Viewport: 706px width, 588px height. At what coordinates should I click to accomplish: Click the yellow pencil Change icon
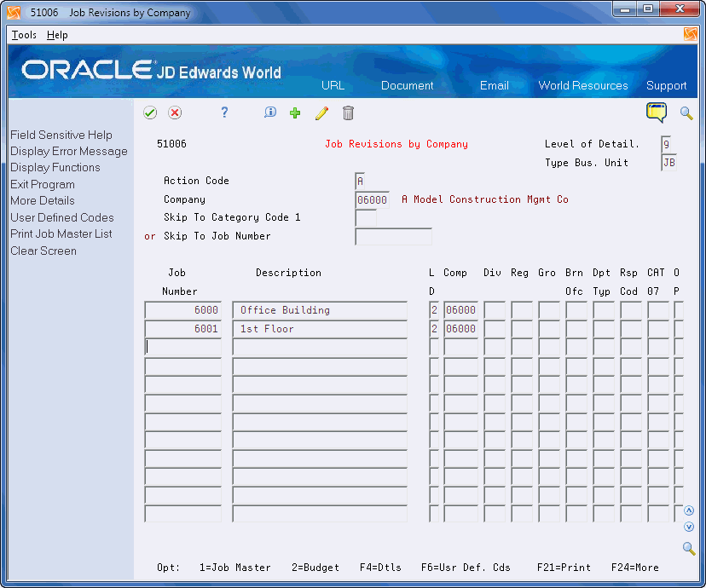pyautogui.click(x=321, y=113)
